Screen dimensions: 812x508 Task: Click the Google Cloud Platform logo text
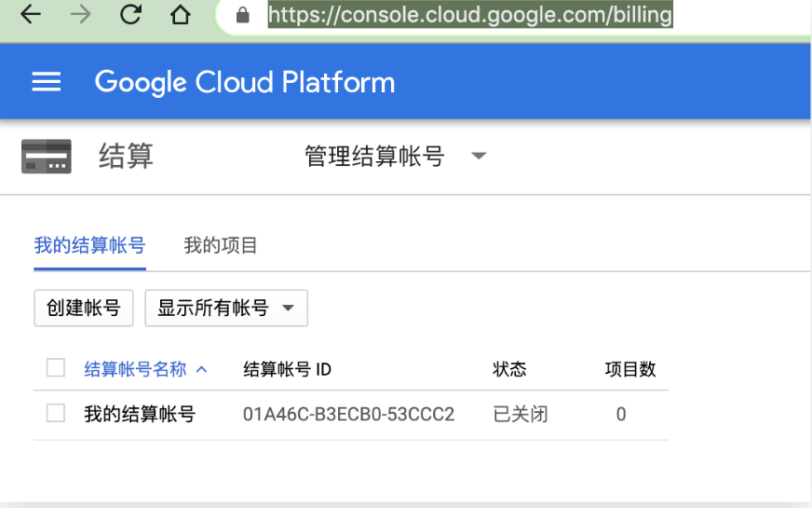[245, 82]
